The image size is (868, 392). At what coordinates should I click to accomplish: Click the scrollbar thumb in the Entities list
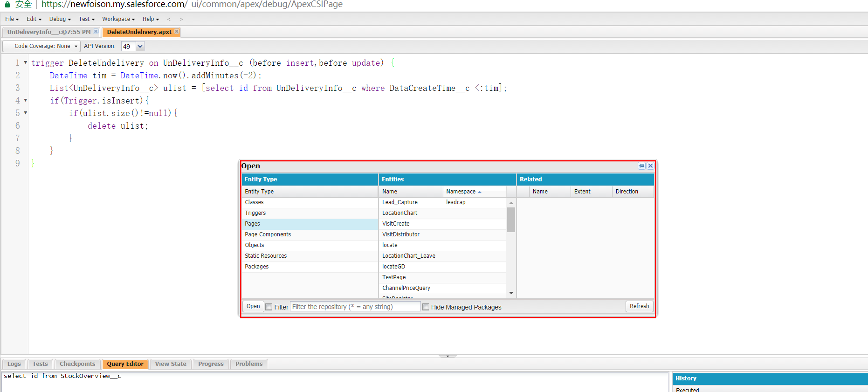point(511,220)
